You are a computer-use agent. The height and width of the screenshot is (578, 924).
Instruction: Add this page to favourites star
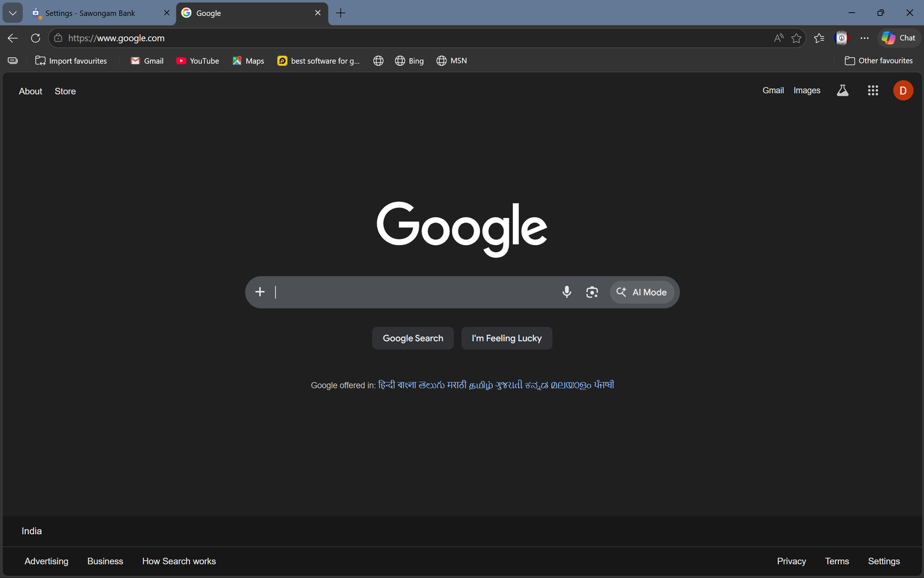[796, 38]
